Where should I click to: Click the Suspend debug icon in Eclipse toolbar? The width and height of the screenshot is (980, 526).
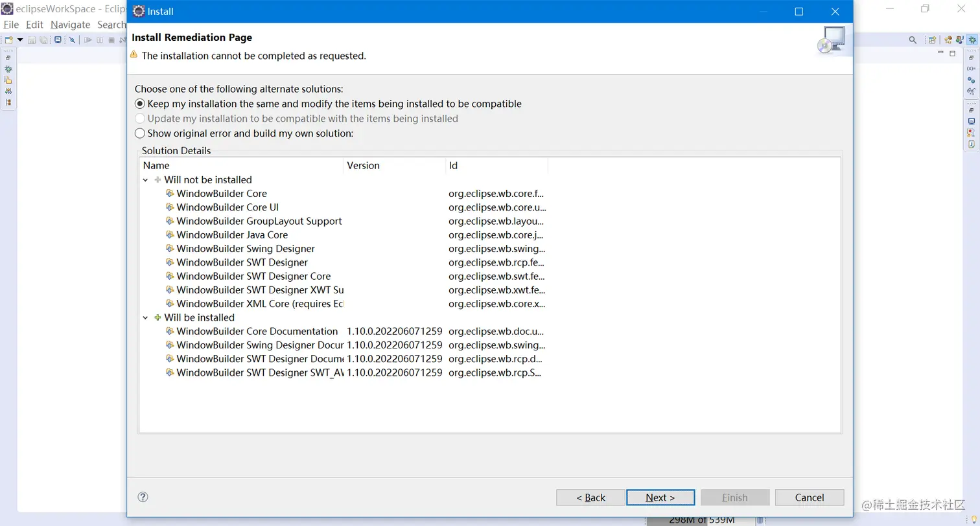point(100,40)
